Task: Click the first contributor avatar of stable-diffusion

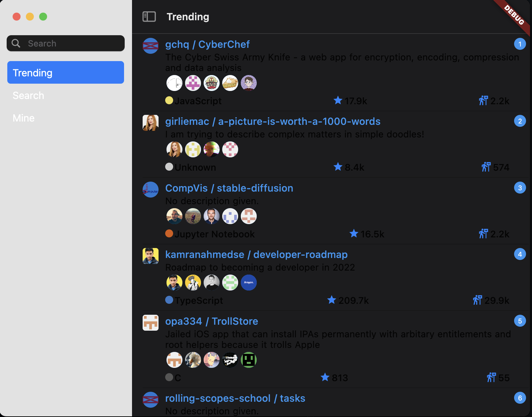Action: tap(174, 216)
